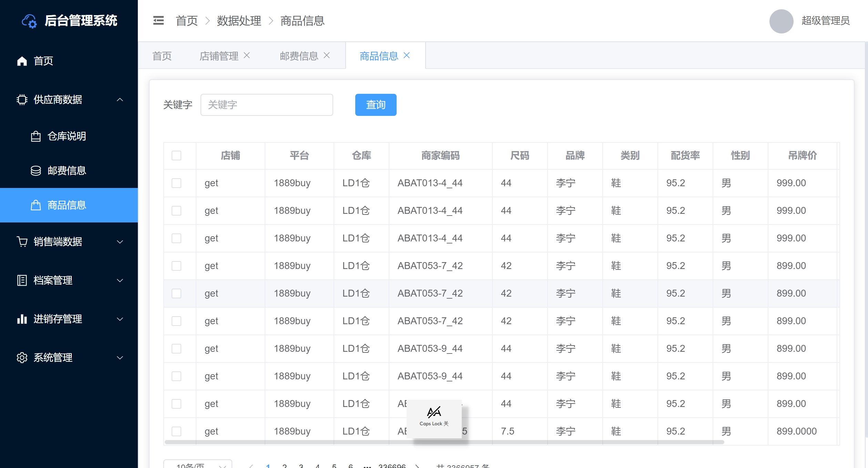
Task: Check the highlighted ABAT053-7_42 row's checkbox
Action: coord(176,293)
